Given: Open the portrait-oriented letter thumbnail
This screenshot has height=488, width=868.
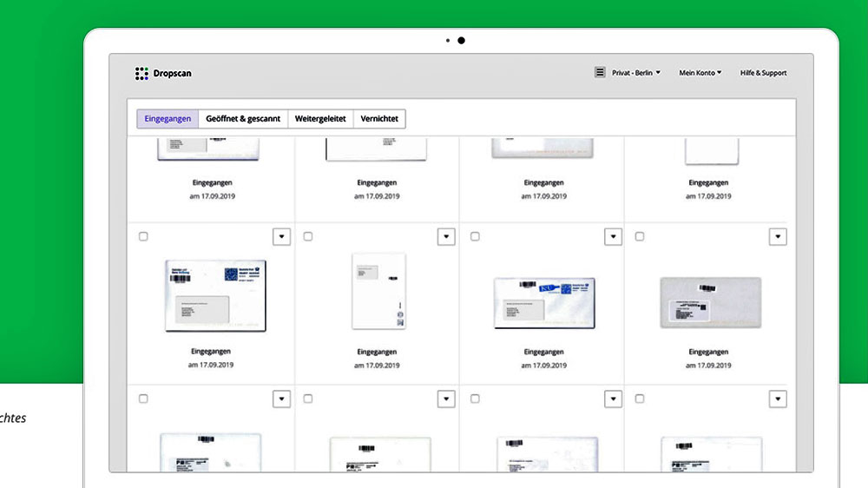Looking at the screenshot, I should click(x=378, y=291).
